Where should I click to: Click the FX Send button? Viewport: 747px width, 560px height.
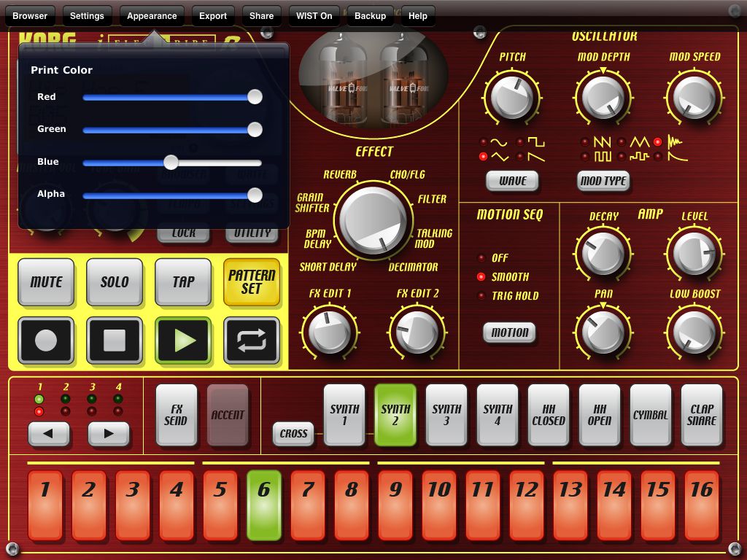[177, 415]
